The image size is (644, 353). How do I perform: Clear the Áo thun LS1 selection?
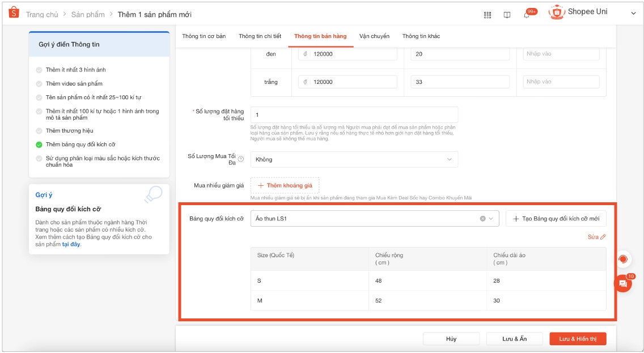[482, 219]
